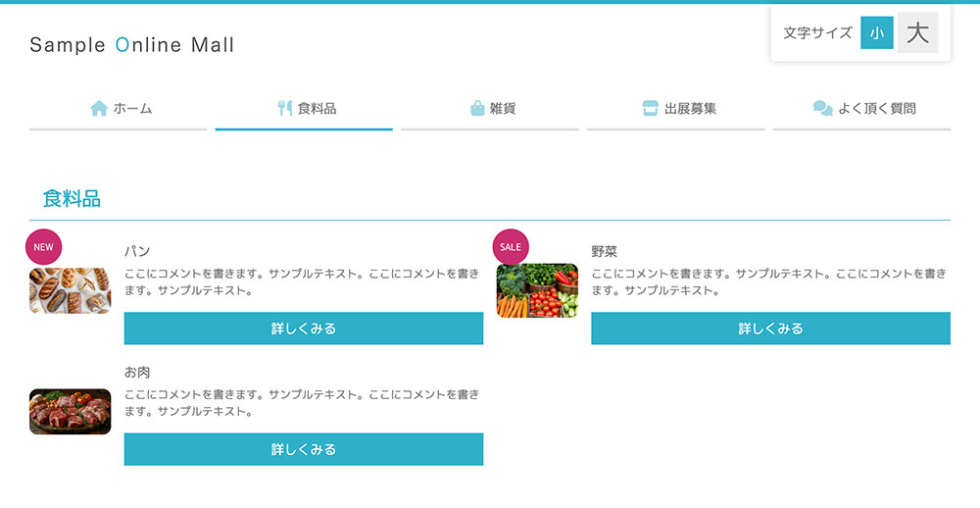Click the shopping bag icon beside 雑貨
Image resolution: width=980 pixels, height=508 pixels.
[x=477, y=108]
